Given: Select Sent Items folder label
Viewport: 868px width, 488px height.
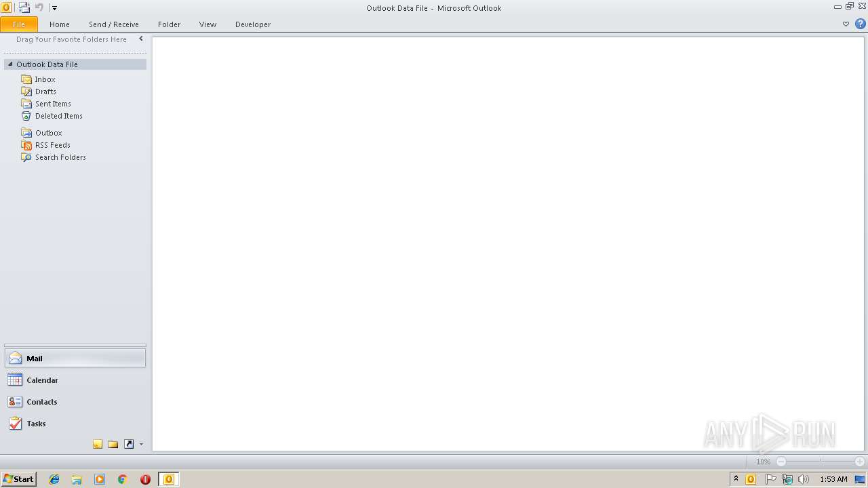Looking at the screenshot, I should [53, 104].
